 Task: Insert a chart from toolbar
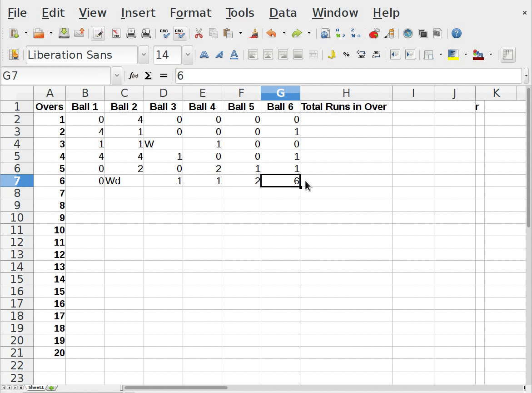[x=374, y=33]
